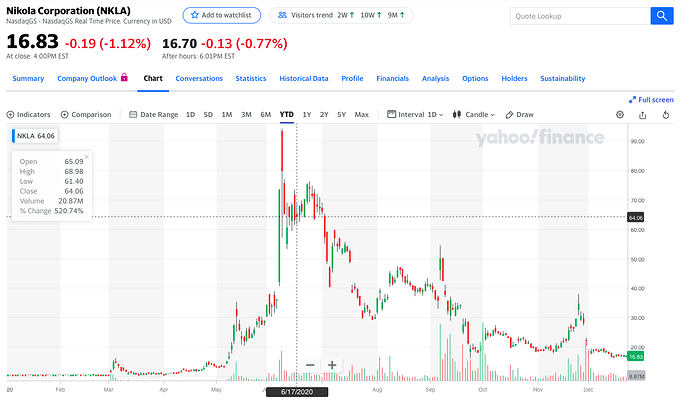
Task: Click the candlestick chart type icon
Action: (x=457, y=114)
